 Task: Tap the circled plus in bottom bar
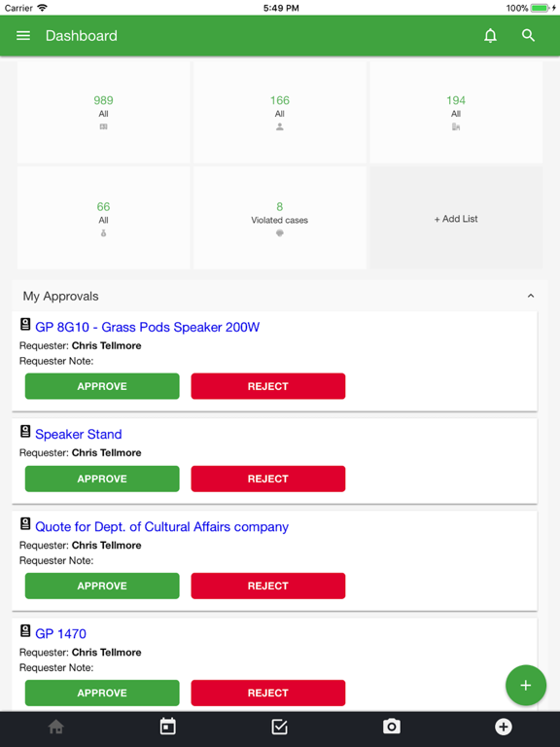(504, 727)
